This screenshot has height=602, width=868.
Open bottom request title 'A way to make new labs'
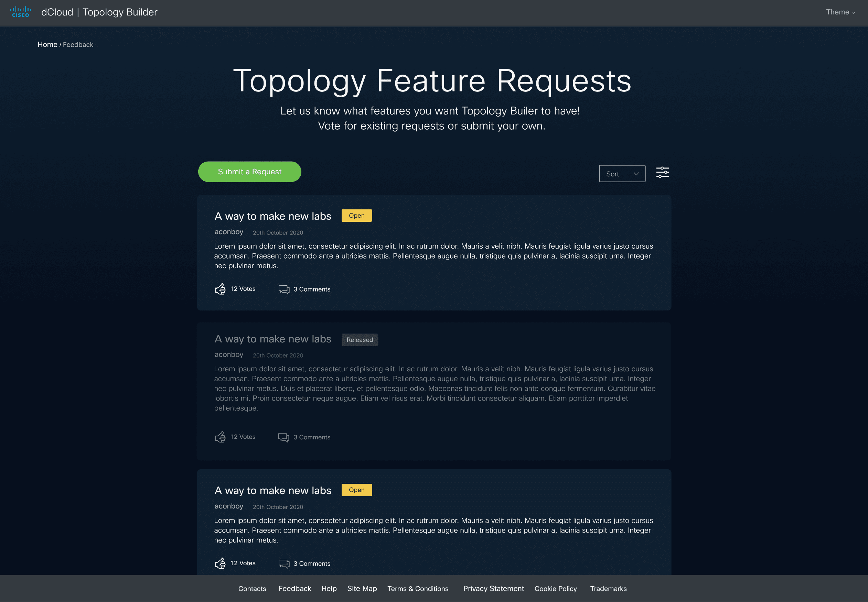273,490
